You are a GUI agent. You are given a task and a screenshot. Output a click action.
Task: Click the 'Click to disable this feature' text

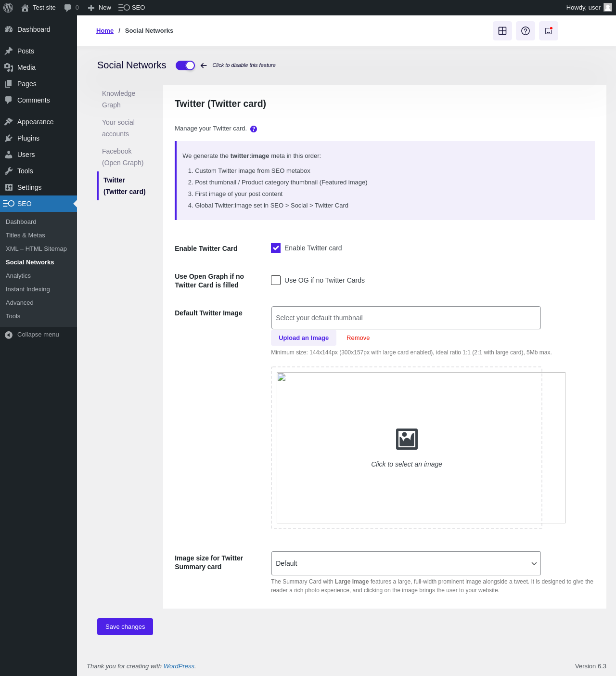[244, 65]
